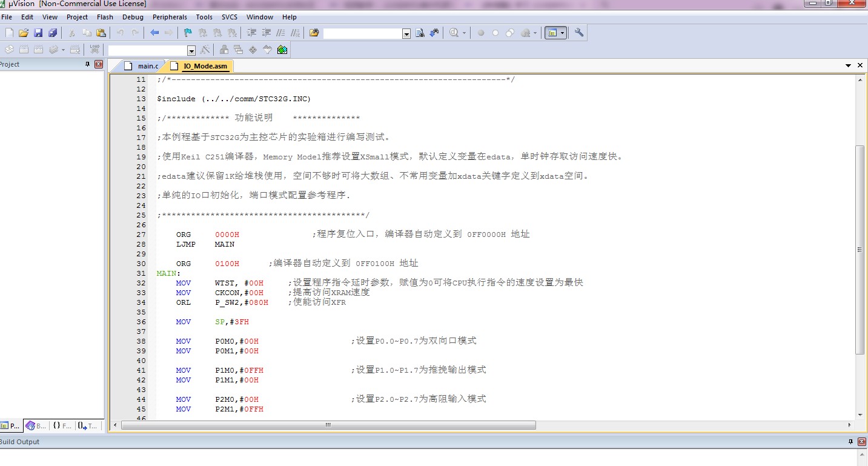Paste clipboard contents with the Paste icon
The width and height of the screenshot is (868, 466).
pyautogui.click(x=101, y=33)
